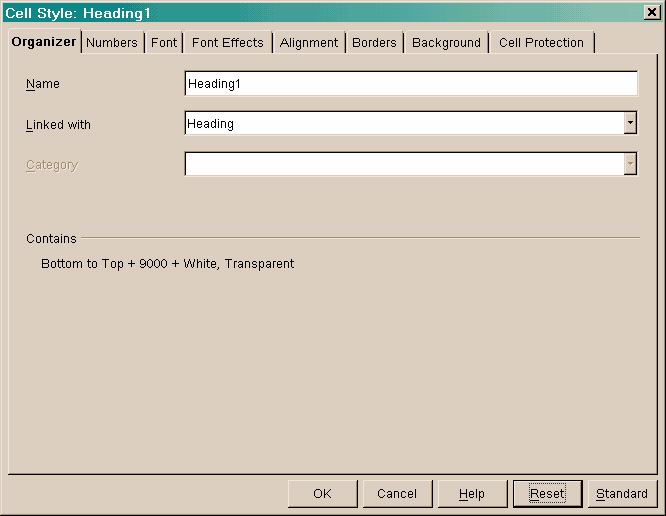Open the Numbers tab
Viewport: 666px width, 516px height.
pyautogui.click(x=112, y=42)
